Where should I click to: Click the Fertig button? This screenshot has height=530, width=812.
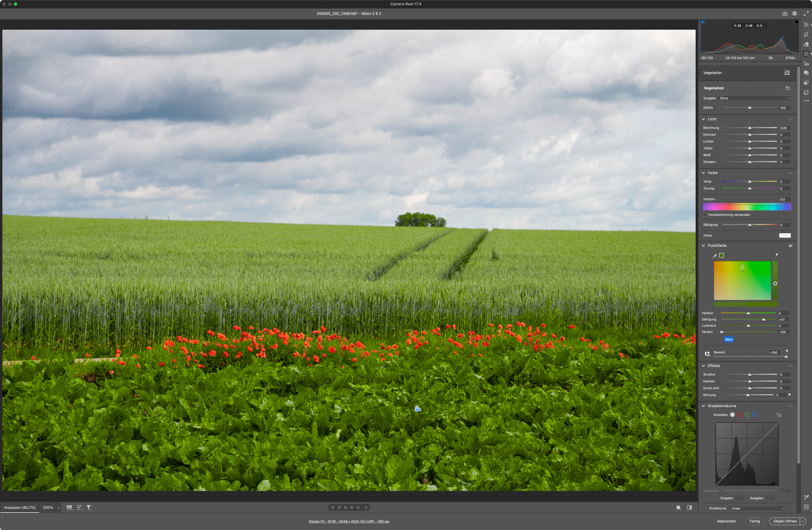tap(755, 521)
